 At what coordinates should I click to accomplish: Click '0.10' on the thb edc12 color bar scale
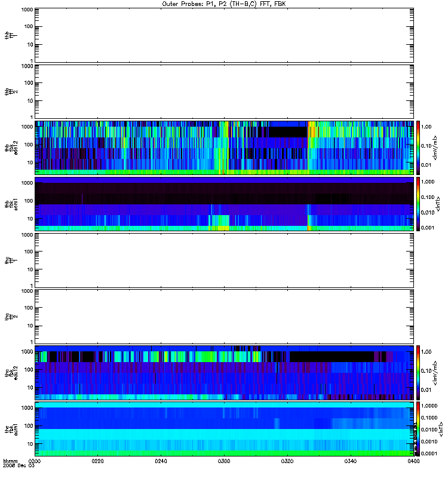(426, 146)
